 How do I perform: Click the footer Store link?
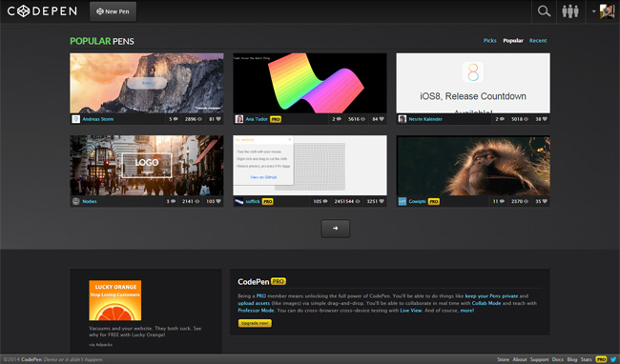coord(503,359)
